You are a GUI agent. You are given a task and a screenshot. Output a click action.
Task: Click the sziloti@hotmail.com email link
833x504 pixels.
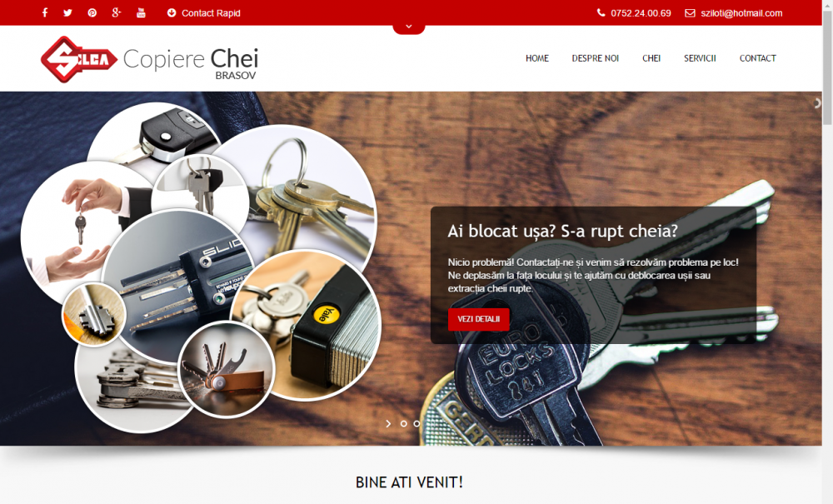[741, 12]
